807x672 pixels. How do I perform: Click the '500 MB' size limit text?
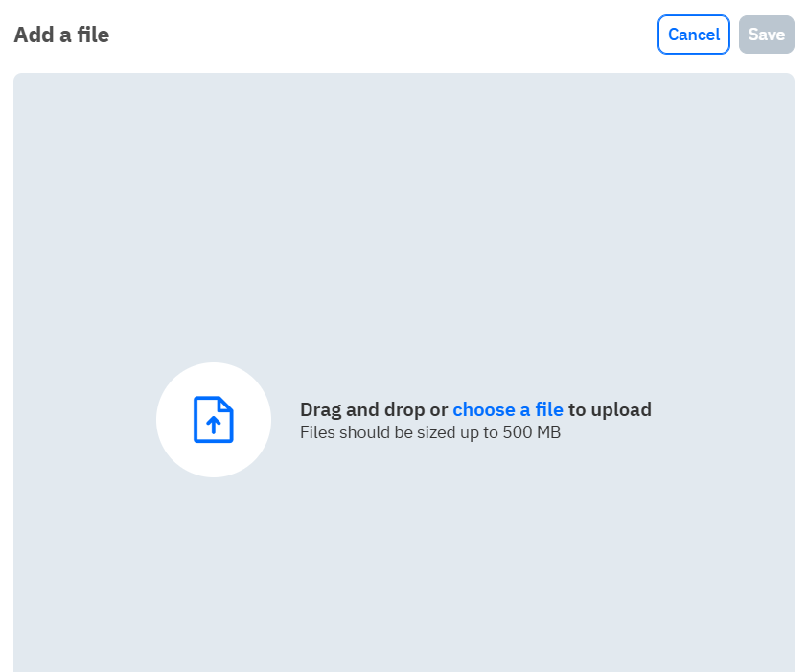pos(532,432)
